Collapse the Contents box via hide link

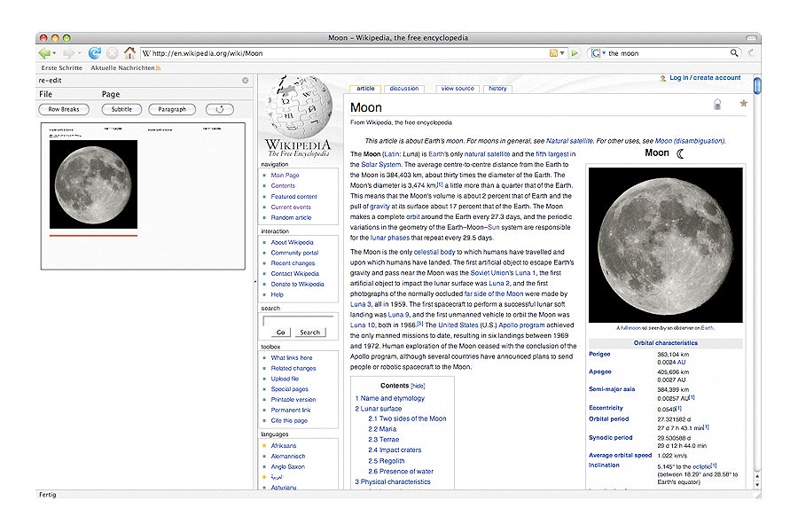pos(418,387)
